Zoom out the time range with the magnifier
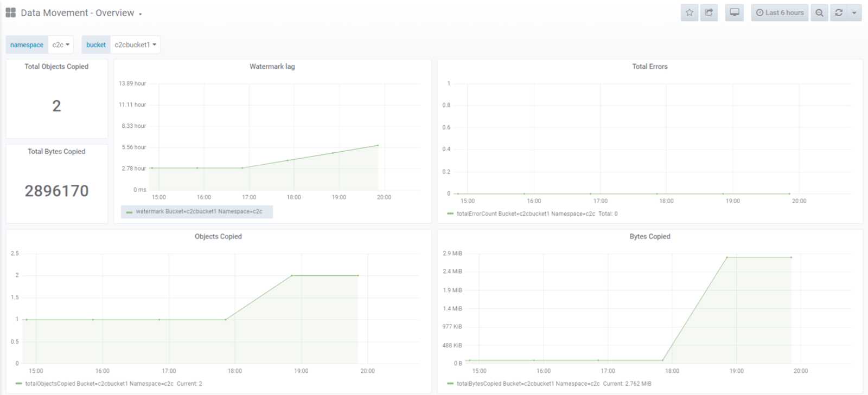Image resolution: width=868 pixels, height=395 pixels. pos(819,12)
